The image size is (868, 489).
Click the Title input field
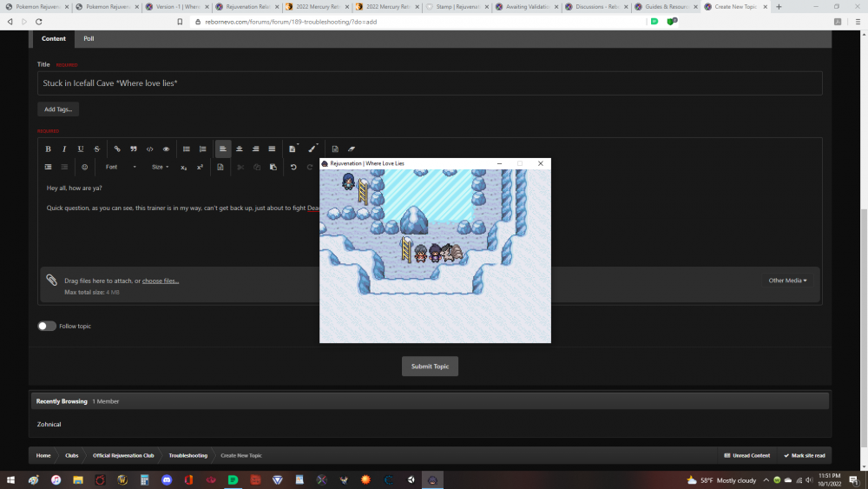click(x=430, y=83)
